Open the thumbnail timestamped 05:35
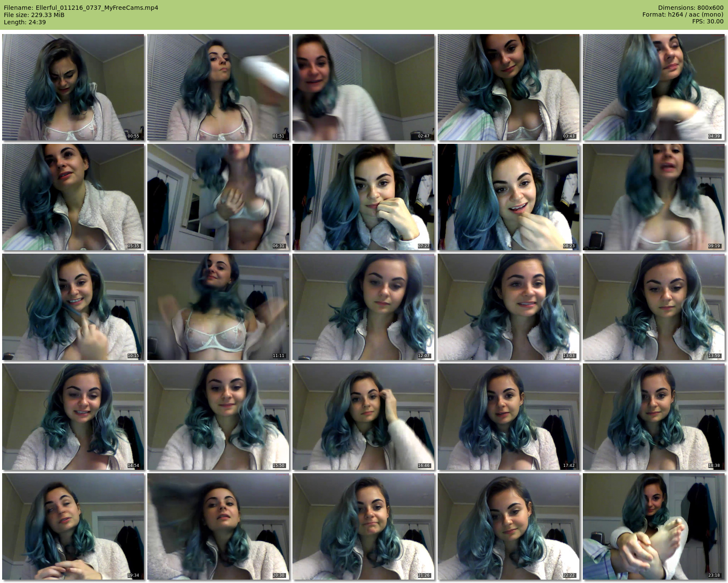 pos(73,197)
